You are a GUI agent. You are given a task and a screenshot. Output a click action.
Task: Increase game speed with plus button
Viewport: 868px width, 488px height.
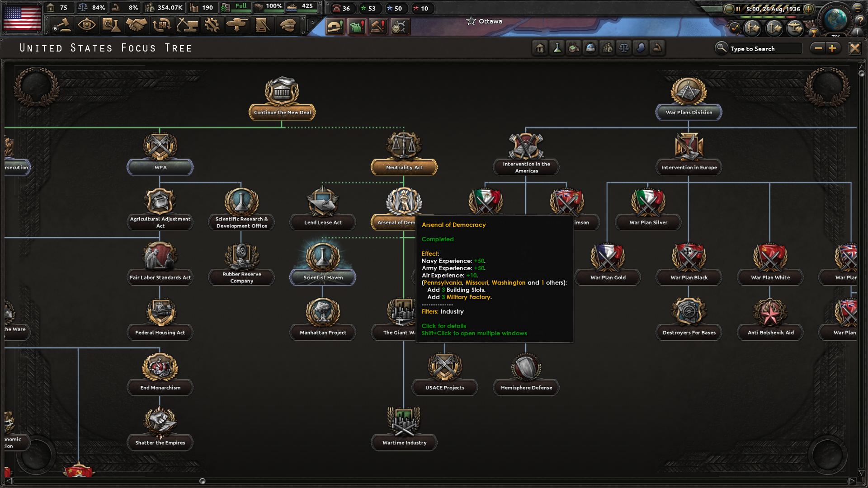tap(809, 9)
